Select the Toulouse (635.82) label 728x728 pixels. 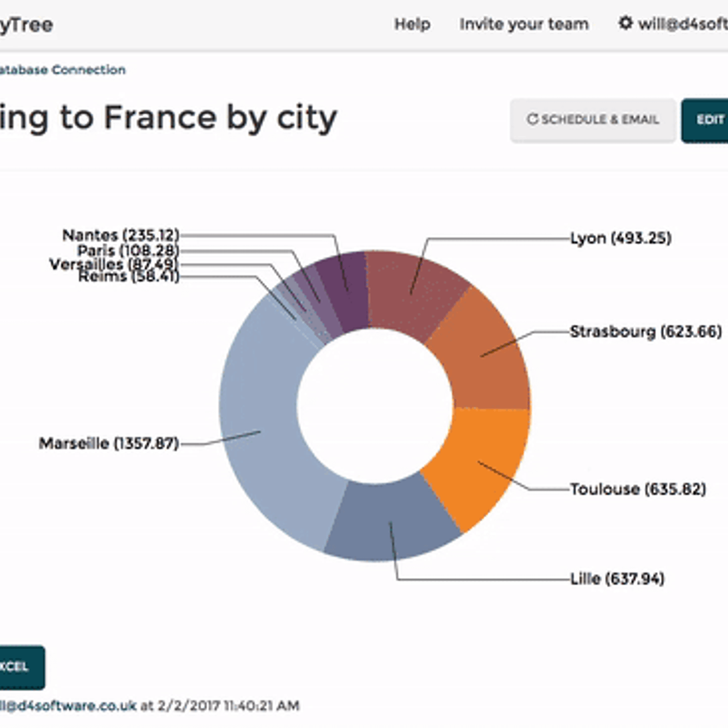click(637, 489)
